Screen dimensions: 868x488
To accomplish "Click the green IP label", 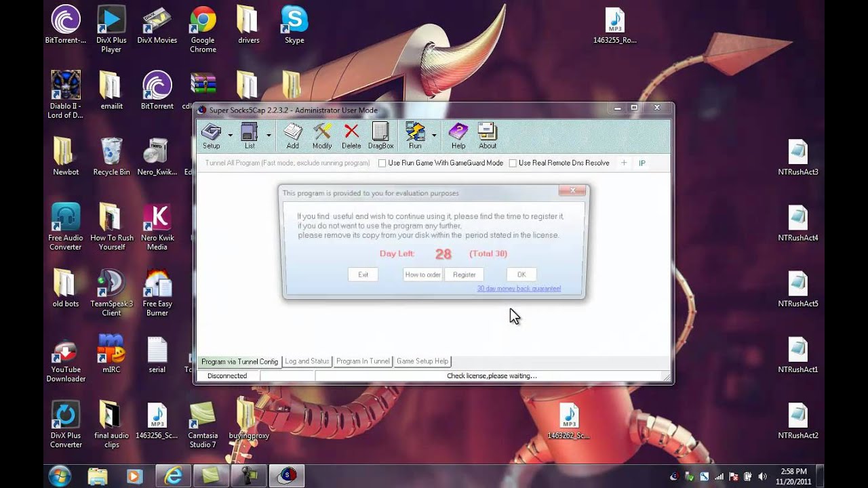I will pos(642,163).
